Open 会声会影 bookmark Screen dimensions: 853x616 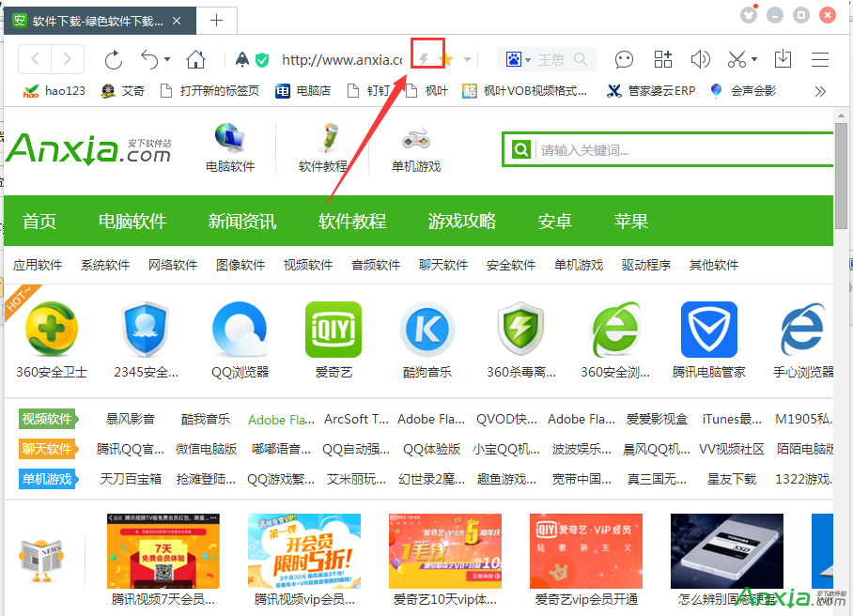click(x=743, y=91)
